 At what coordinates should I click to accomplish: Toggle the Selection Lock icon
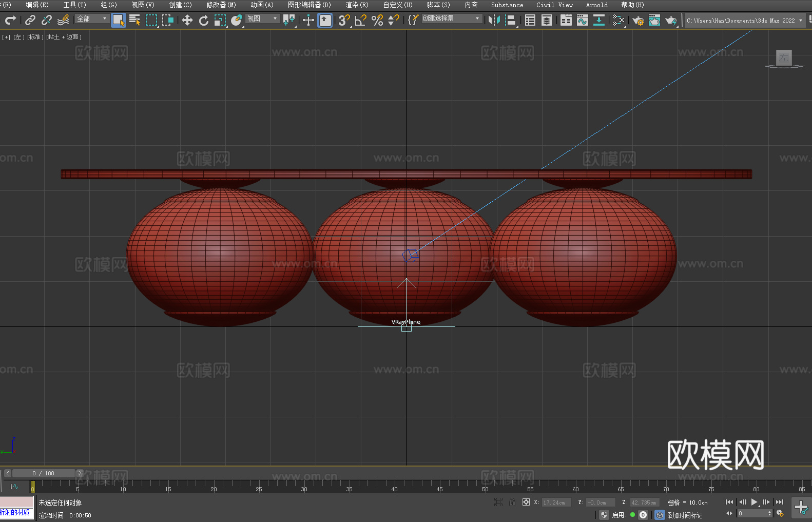(512, 502)
